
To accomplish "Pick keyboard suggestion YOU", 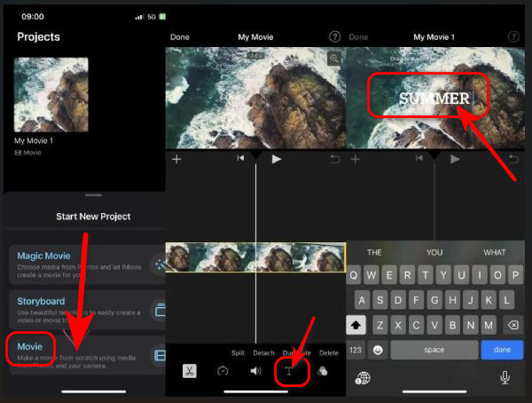I will pyautogui.click(x=434, y=252).
